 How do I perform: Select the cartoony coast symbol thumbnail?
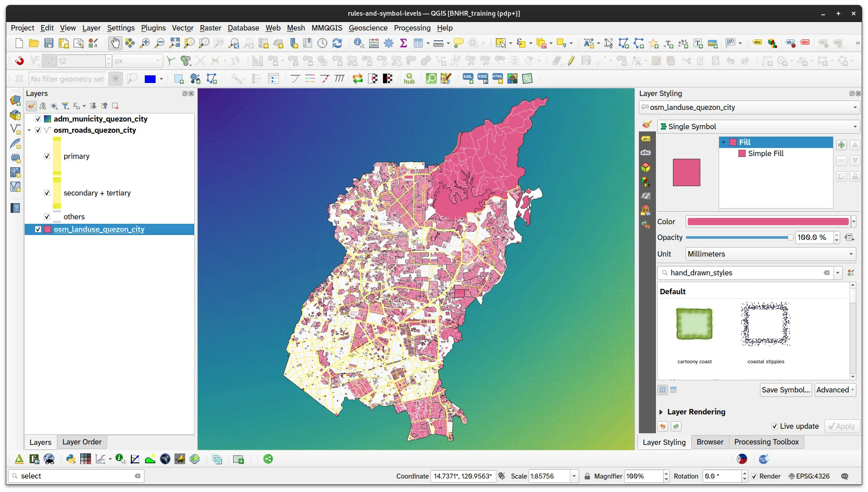point(694,324)
